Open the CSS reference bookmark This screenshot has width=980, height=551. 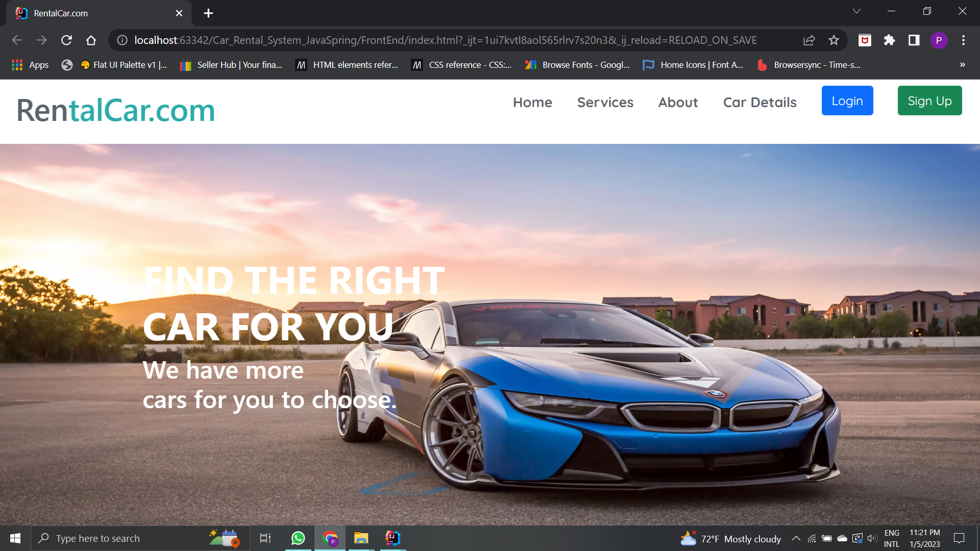tap(461, 65)
